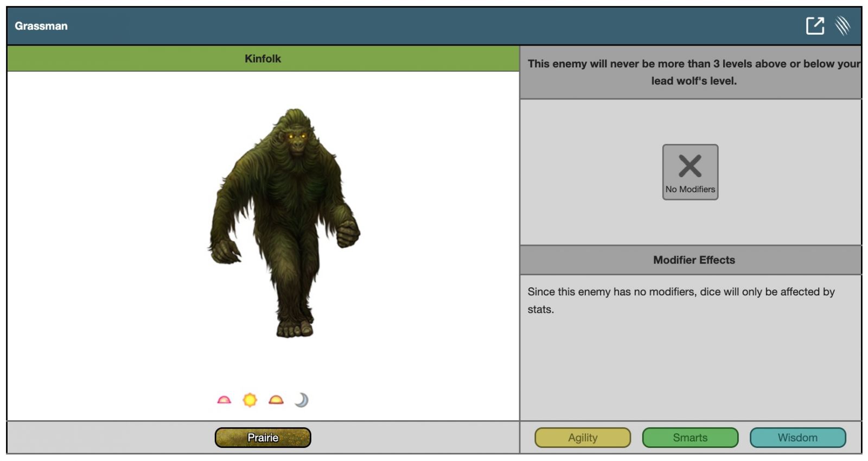
Task: Select the pink dawn sunrise icon
Action: (x=224, y=400)
